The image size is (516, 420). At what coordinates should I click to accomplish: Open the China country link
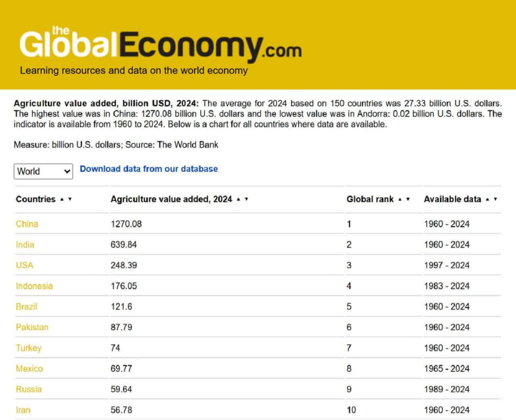[x=27, y=224]
